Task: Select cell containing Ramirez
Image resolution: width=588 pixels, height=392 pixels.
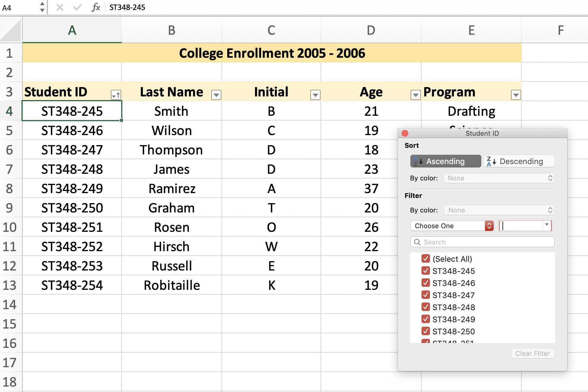Action: pos(172,188)
